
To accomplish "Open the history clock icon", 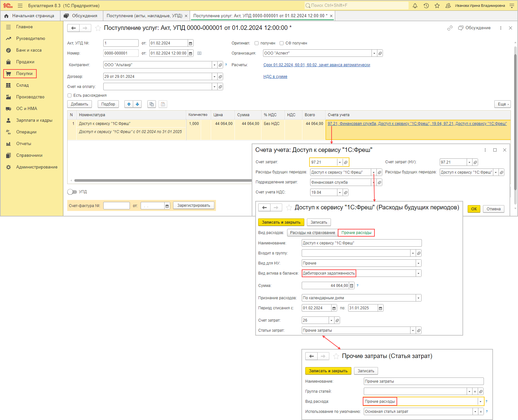I will point(426,6).
